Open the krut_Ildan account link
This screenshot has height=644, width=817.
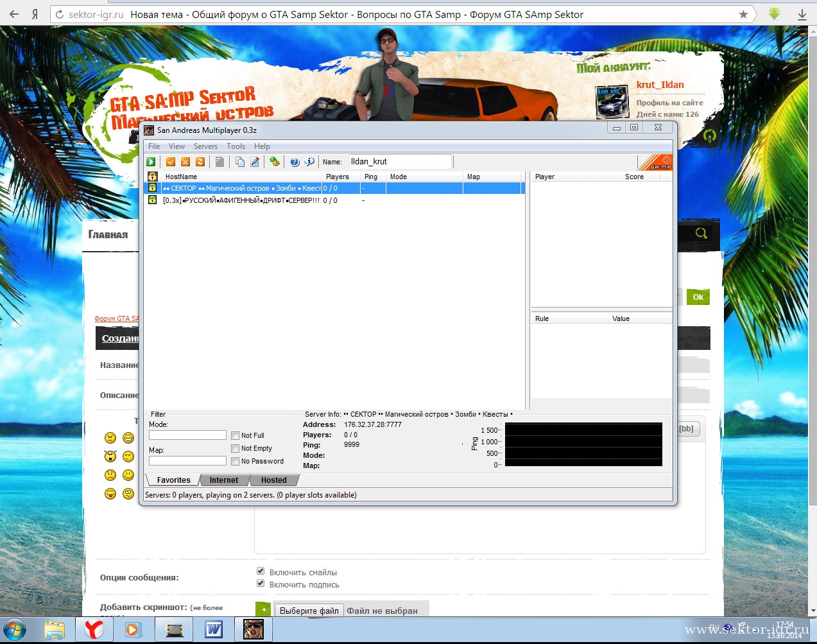[660, 85]
